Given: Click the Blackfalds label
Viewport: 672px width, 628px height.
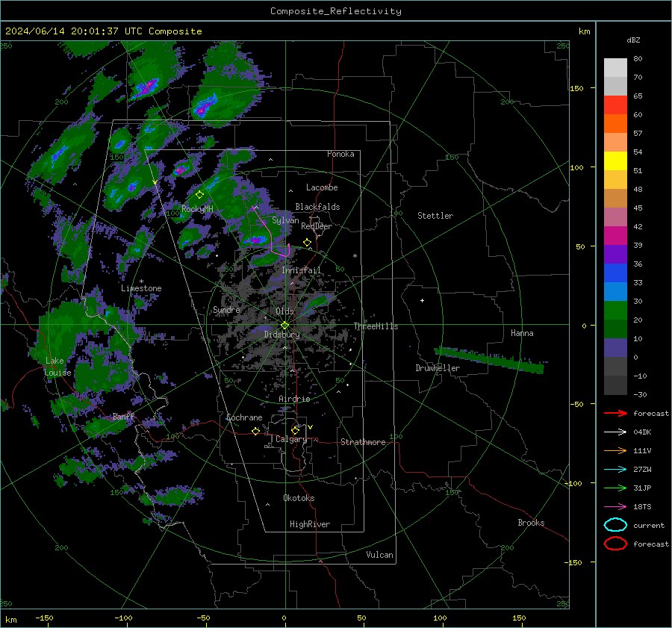Looking at the screenshot, I should [x=317, y=207].
